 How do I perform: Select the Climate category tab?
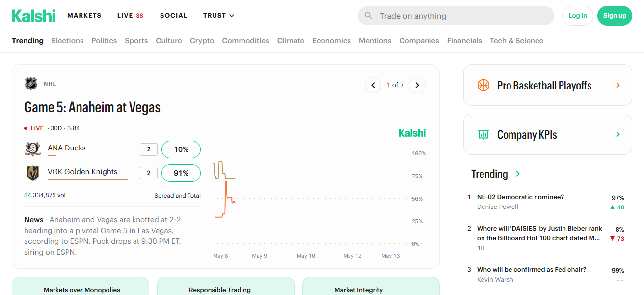coord(291,41)
